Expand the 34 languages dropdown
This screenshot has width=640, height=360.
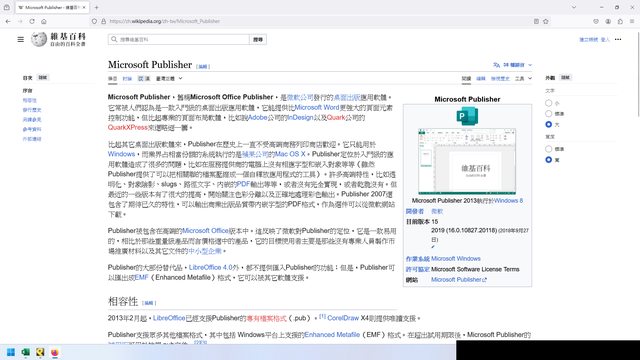(x=513, y=65)
